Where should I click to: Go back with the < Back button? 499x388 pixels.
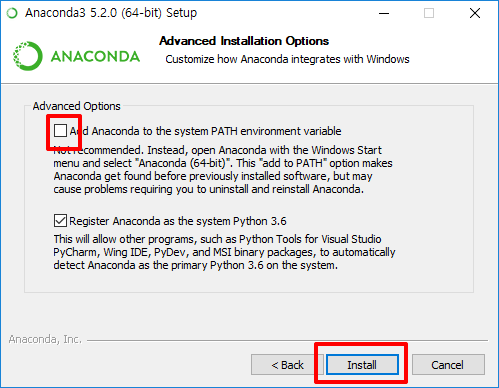coord(287,365)
